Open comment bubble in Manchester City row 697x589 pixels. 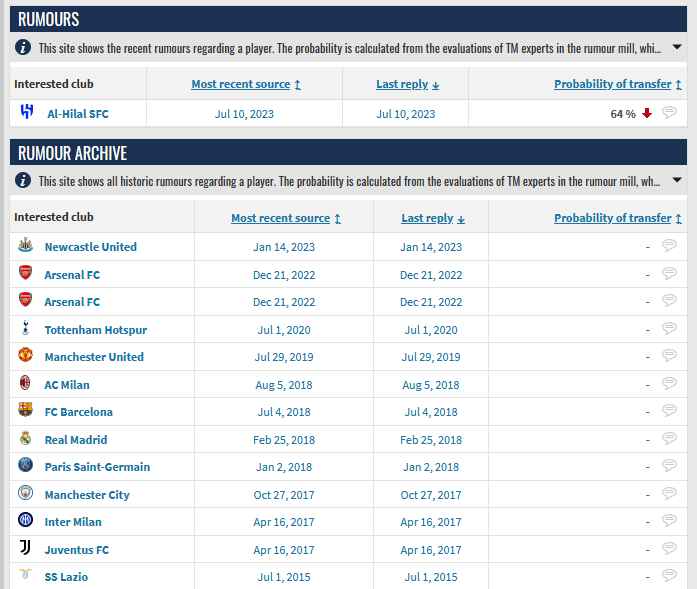[x=669, y=493]
